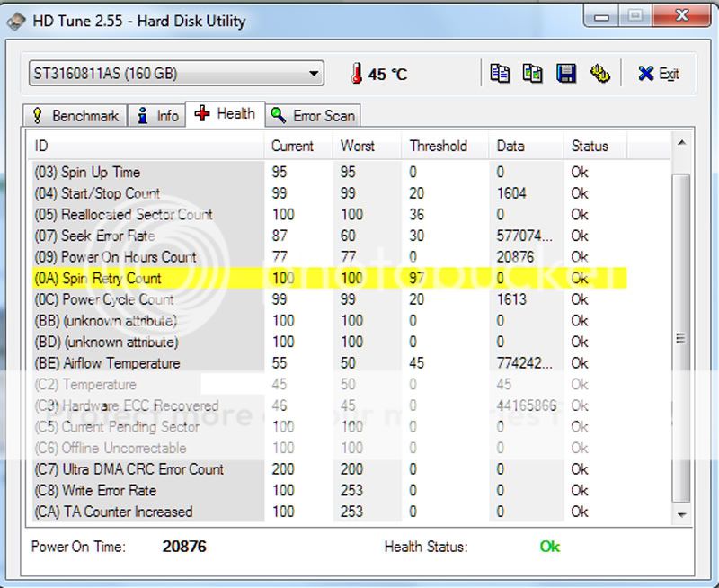Click the scrollbar down arrow in attribute list
This screenshot has height=588, width=719.
tap(679, 513)
